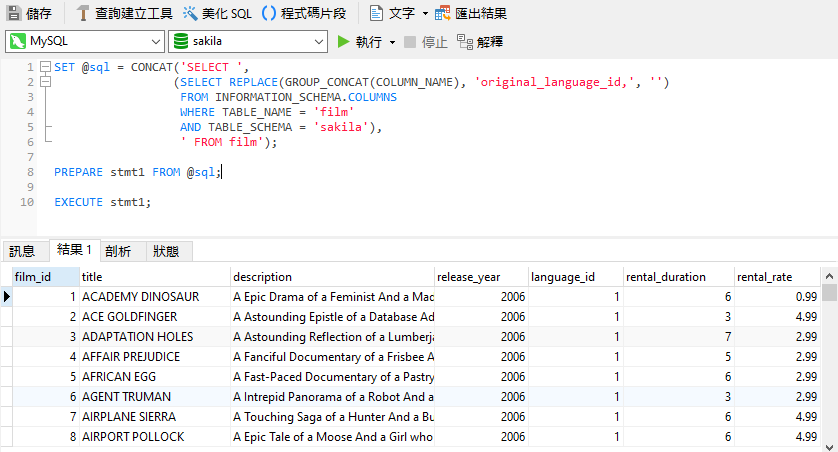
Task: Click the rental_duration column header
Action: 679,277
